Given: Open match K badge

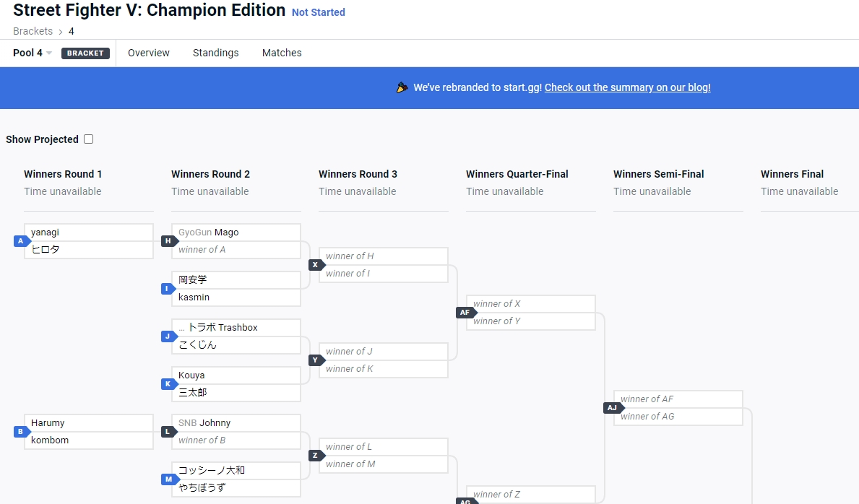Looking at the screenshot, I should pos(169,384).
